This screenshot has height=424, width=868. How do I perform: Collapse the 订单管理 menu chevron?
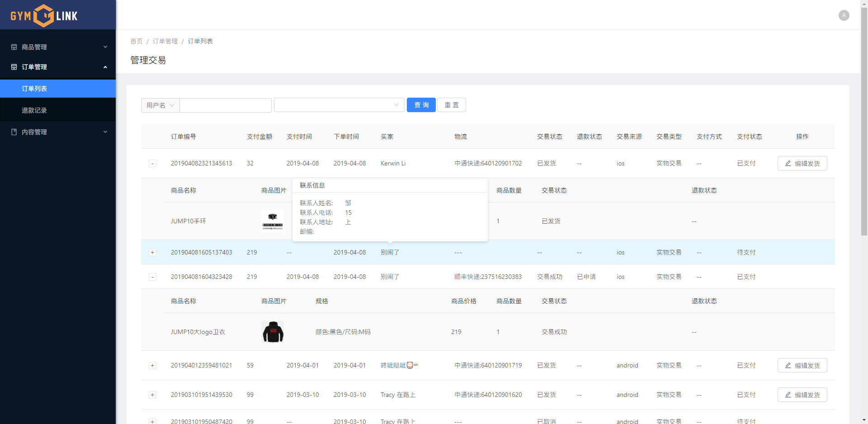pyautogui.click(x=105, y=67)
